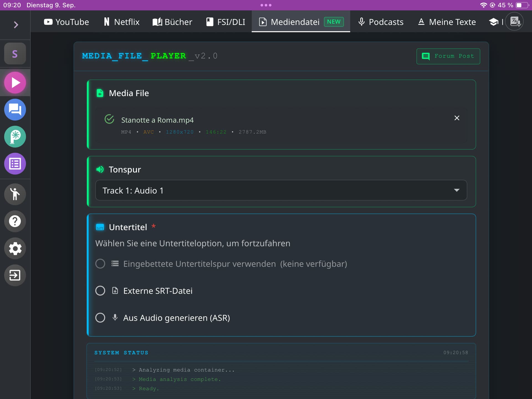Image resolution: width=532 pixels, height=399 pixels.
Task: Open the purple list sidebar icon
Action: click(15, 164)
